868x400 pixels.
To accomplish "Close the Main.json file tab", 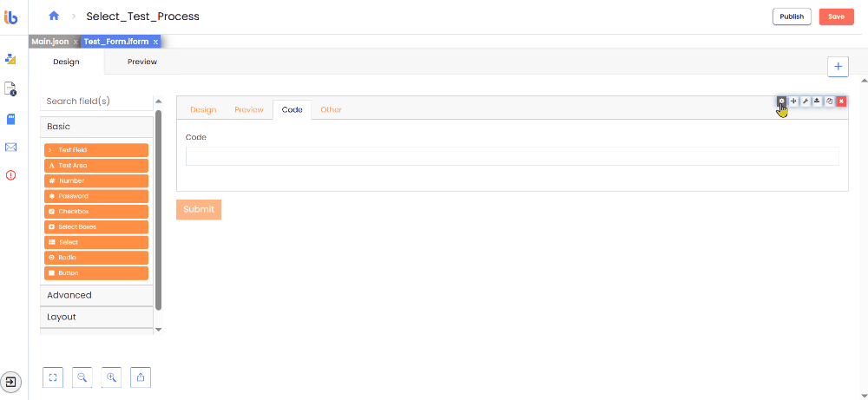I will tap(76, 42).
